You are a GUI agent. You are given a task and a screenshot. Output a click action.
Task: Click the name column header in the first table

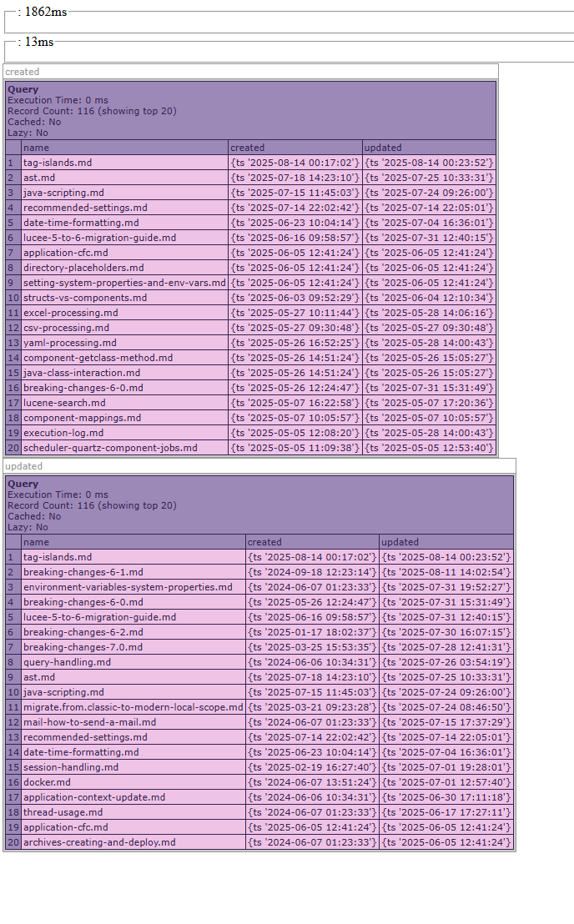click(x=36, y=148)
